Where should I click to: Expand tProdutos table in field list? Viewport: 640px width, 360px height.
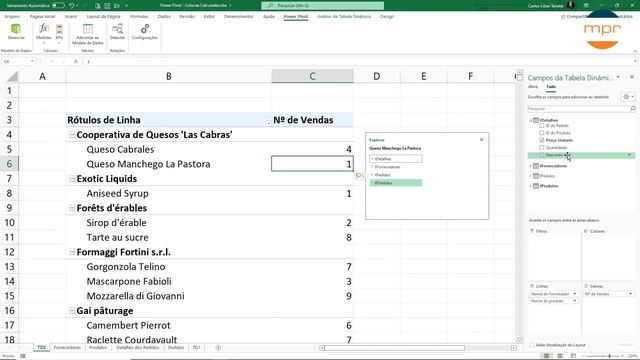(531, 186)
